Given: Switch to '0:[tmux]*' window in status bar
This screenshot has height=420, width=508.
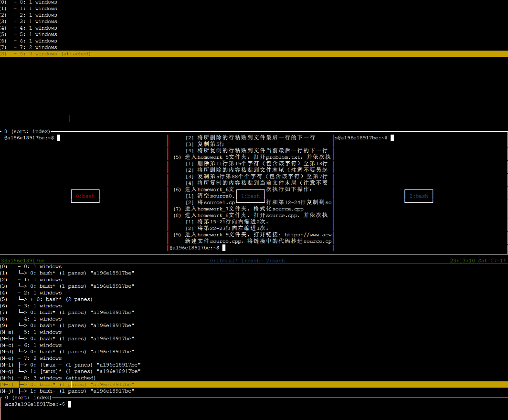Looking at the screenshot, I should coord(224,261).
